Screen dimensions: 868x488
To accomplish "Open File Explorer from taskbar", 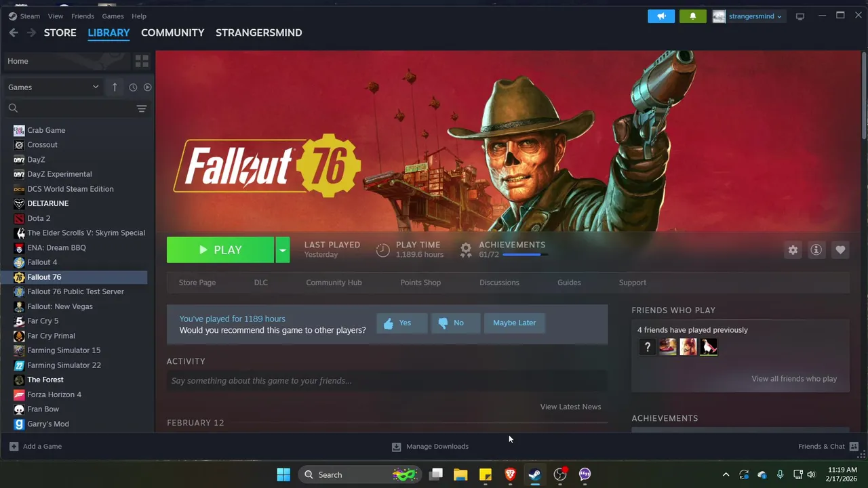I will point(460,474).
